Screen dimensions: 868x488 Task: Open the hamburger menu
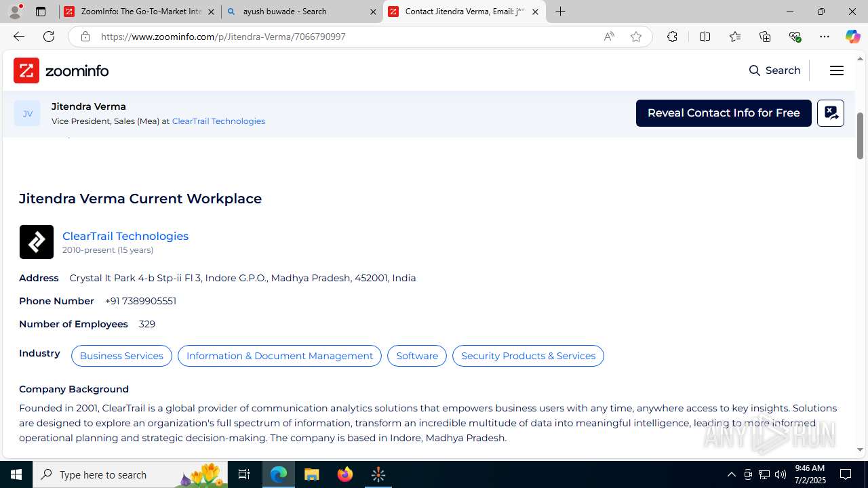836,70
